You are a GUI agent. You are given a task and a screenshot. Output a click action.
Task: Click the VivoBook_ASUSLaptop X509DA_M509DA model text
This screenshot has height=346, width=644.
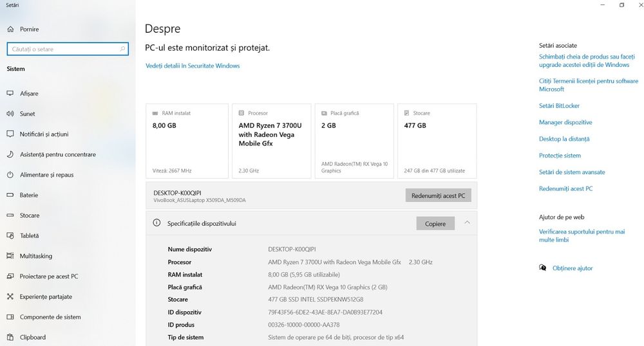200,201
